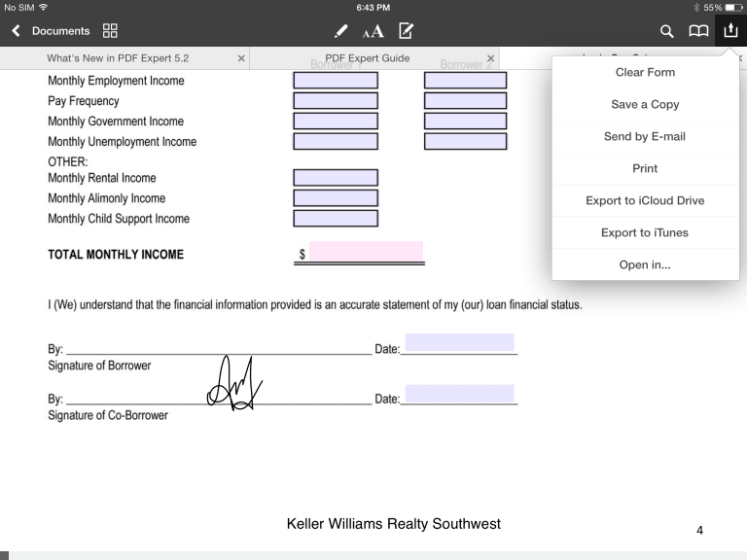
Task: Tap the Monthly Alimony Income field
Action: [x=336, y=198]
